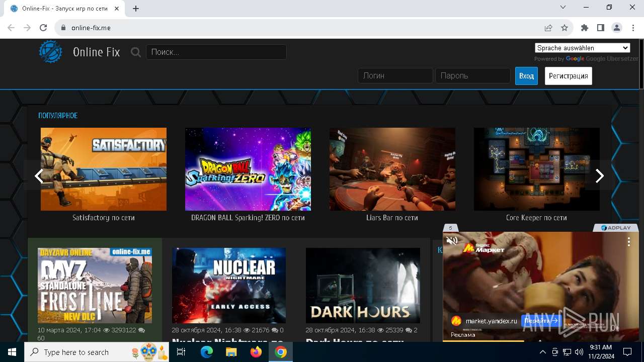
Task: Launch Microsoft Edge from taskbar
Action: click(x=207, y=352)
